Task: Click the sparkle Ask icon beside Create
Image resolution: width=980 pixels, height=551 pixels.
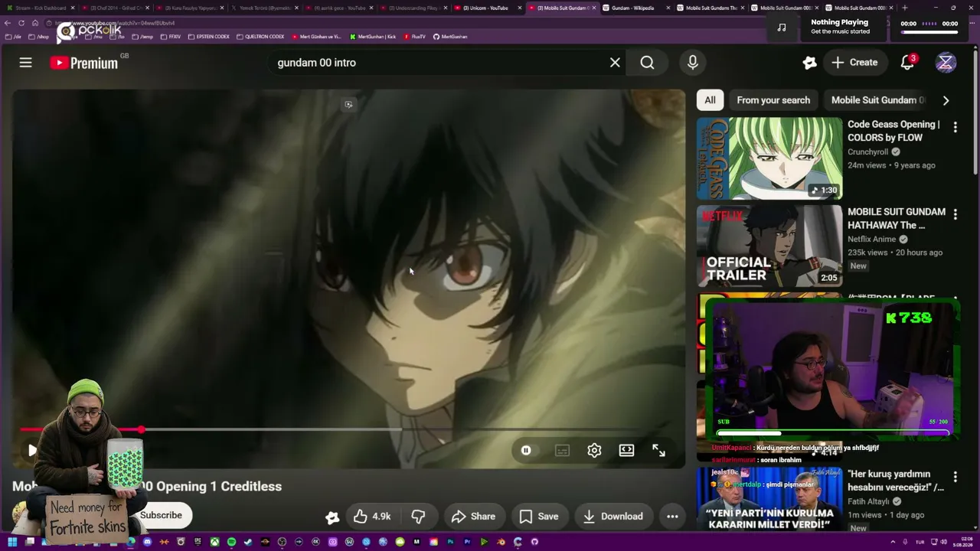Action: [809, 63]
